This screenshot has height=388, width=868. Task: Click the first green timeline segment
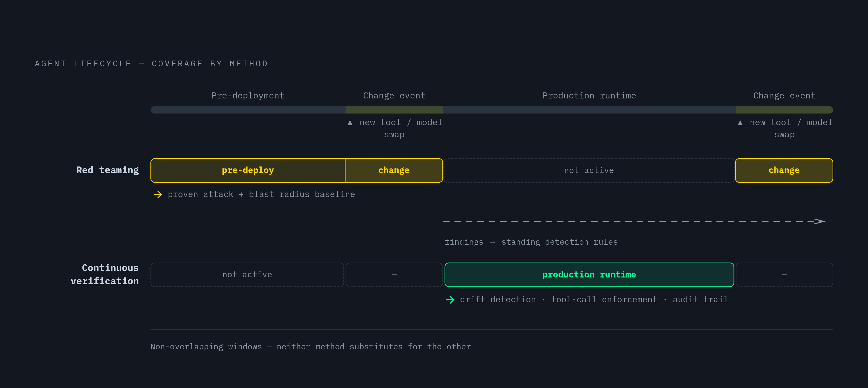coord(394,110)
